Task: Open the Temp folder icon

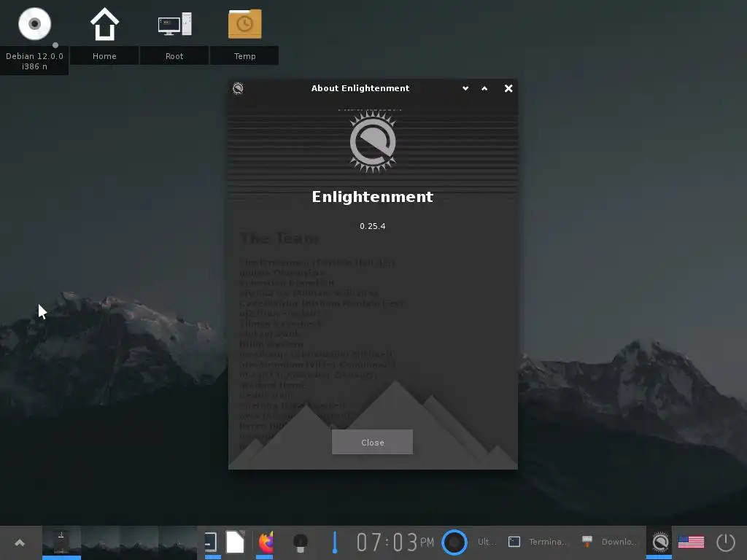Action: pyautogui.click(x=244, y=24)
